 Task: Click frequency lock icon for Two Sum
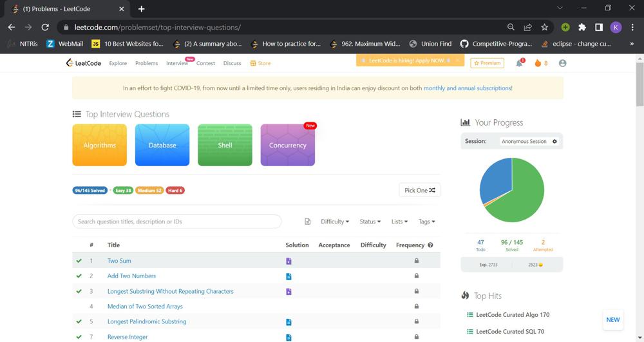417,260
